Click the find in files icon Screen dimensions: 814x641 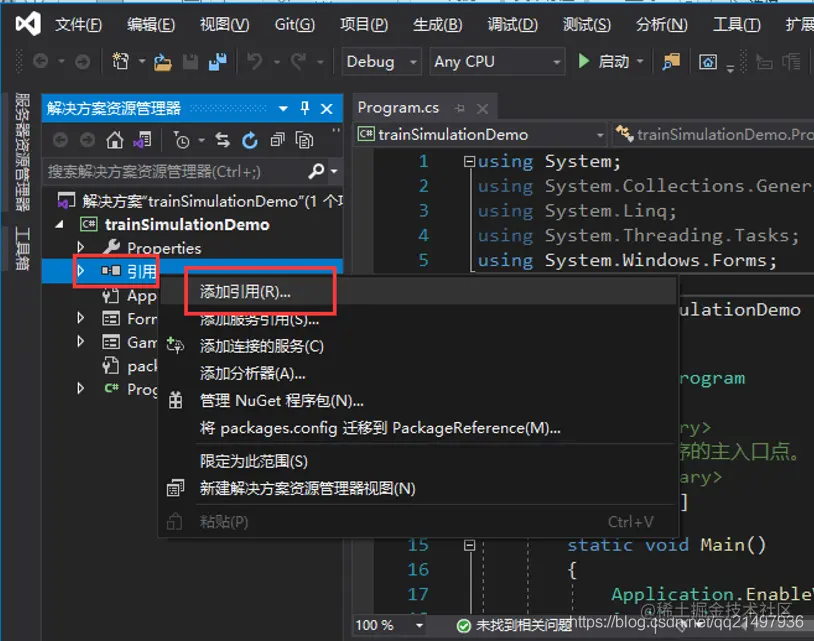click(x=671, y=62)
